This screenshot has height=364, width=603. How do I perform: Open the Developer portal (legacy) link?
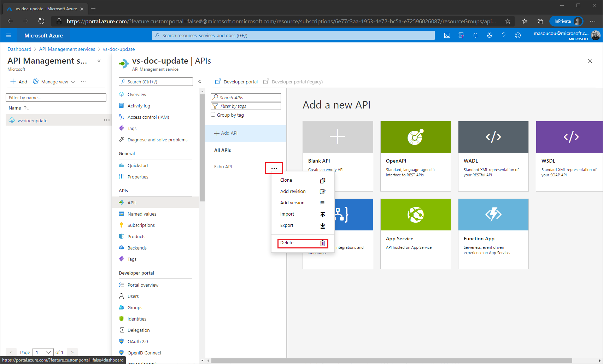[293, 82]
